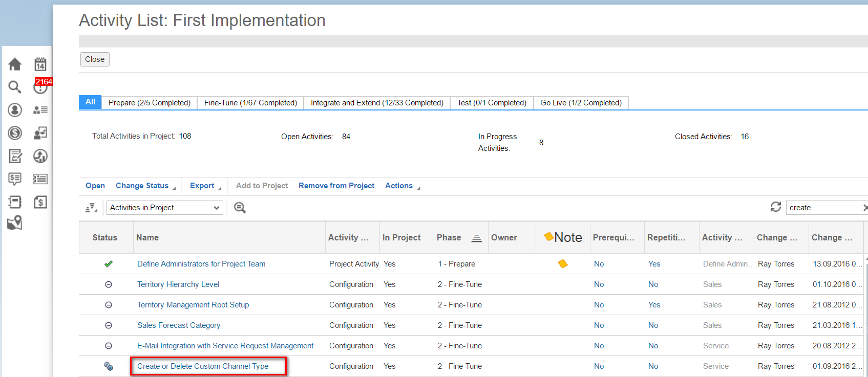Switch to Prepare (2/5 Completed) tab
The height and width of the screenshot is (377, 868).
(150, 103)
